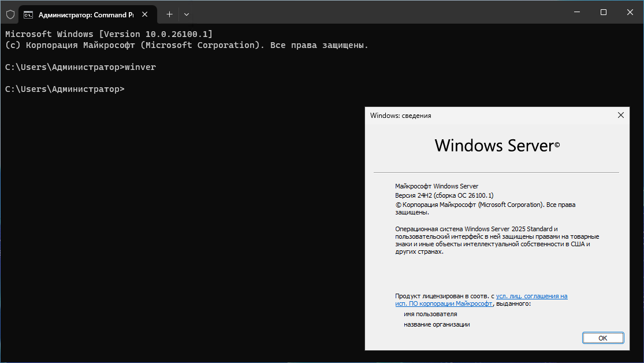Click the Command Prompt icon in the tab
The height and width of the screenshot is (363, 644).
pos(28,15)
